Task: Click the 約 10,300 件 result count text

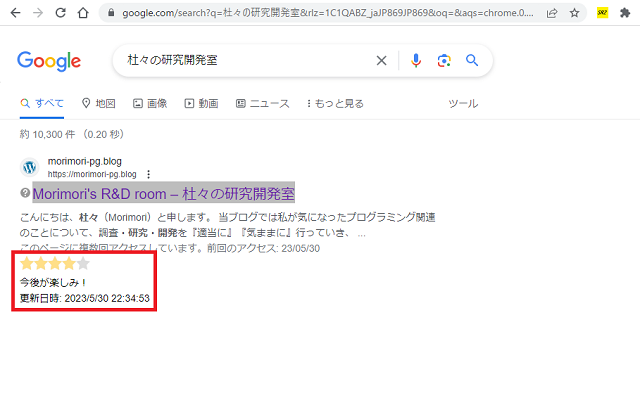Action: point(47,134)
